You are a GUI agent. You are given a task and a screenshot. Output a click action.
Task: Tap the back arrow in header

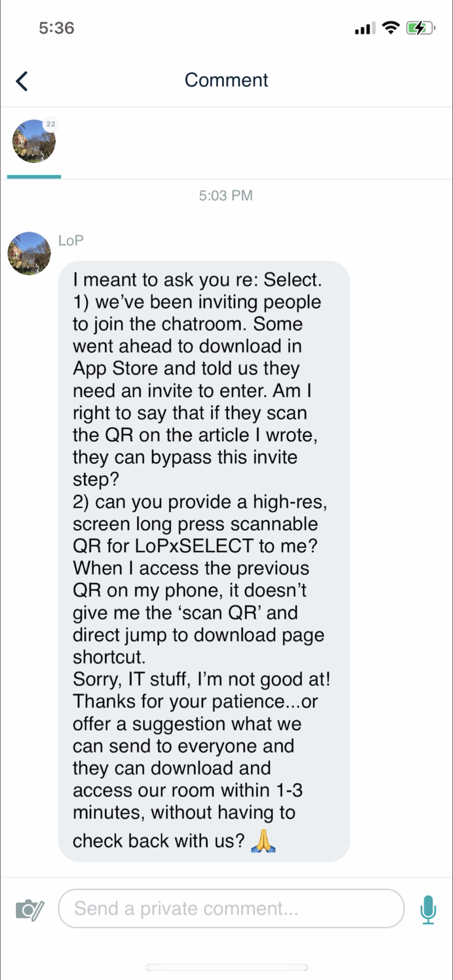click(x=22, y=81)
